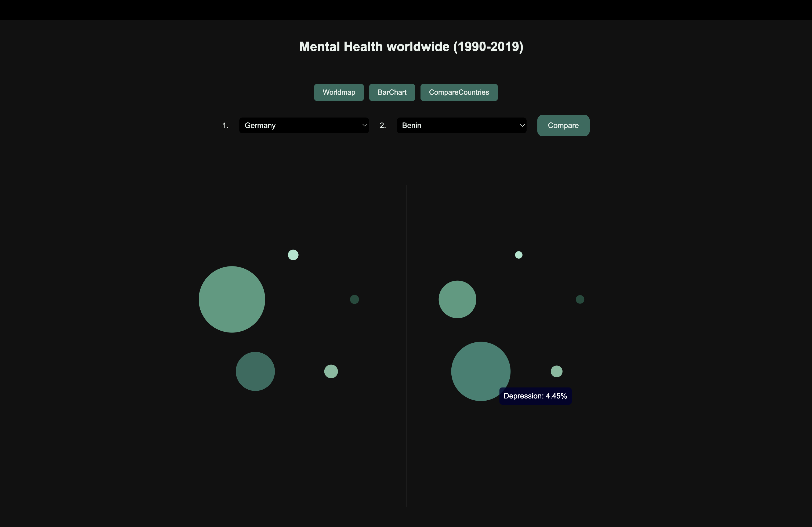The height and width of the screenshot is (527, 812).
Task: Click Benin's tiny dark bubble on right
Action: pyautogui.click(x=580, y=299)
